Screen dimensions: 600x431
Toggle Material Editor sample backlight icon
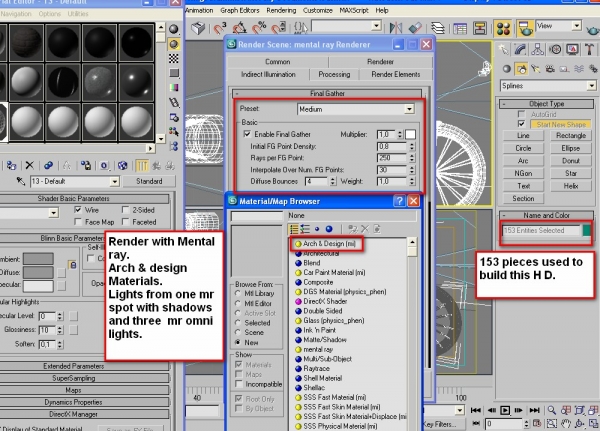click(x=174, y=44)
